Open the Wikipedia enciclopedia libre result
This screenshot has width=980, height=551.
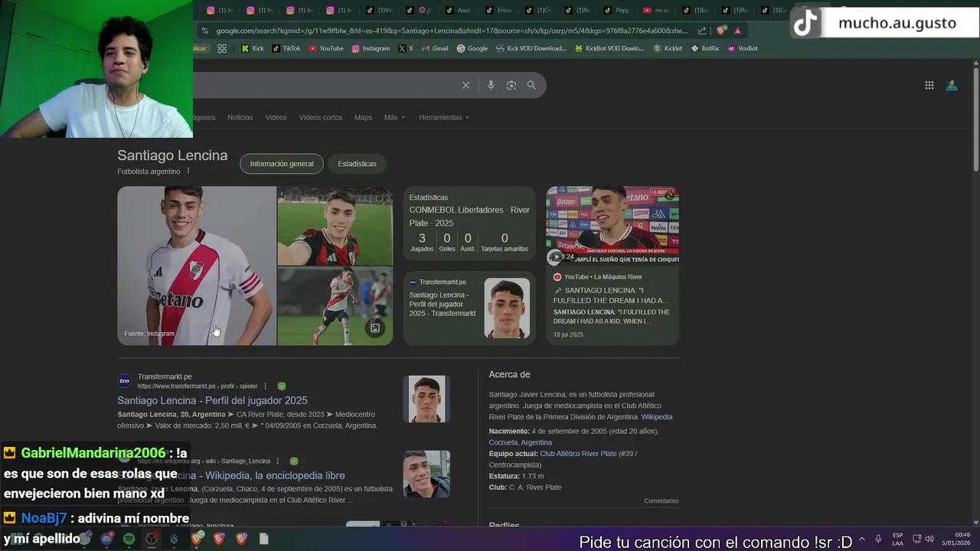coord(231,475)
